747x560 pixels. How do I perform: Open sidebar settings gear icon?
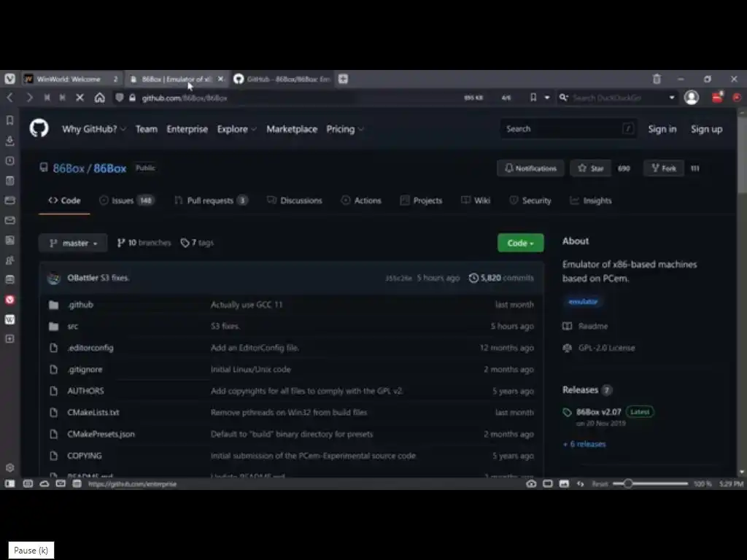(x=9, y=467)
